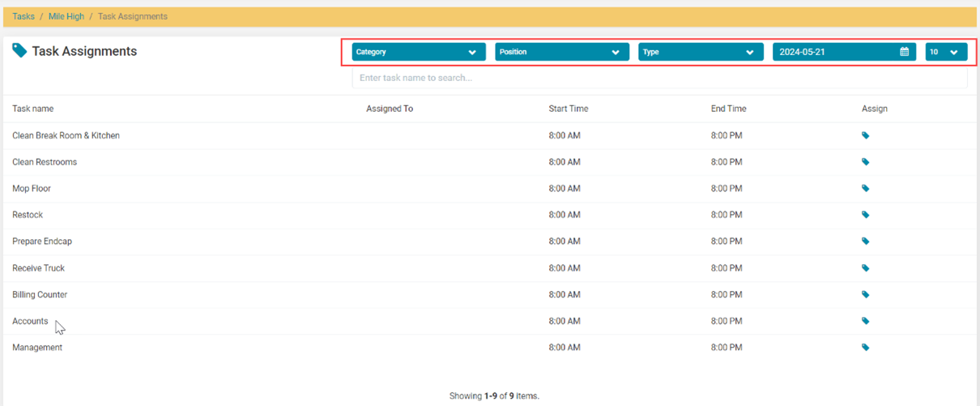Image resolution: width=980 pixels, height=406 pixels.
Task: Select the Clean Break Room & Kitchen task name
Action: [66, 135]
